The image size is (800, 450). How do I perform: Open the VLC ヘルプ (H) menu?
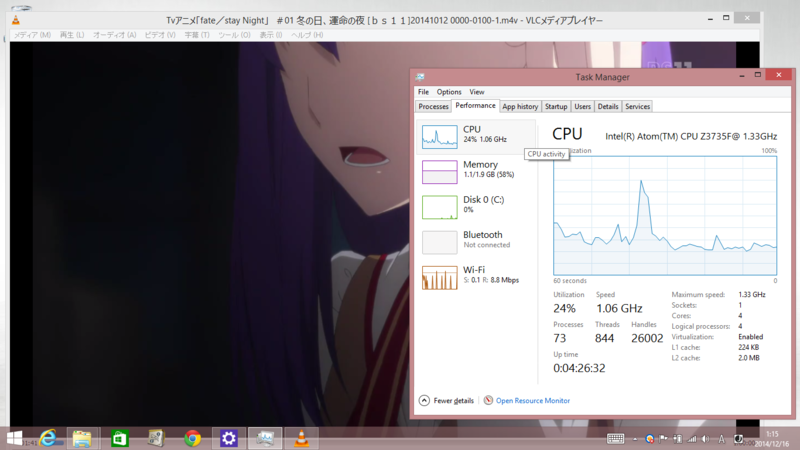[307, 35]
